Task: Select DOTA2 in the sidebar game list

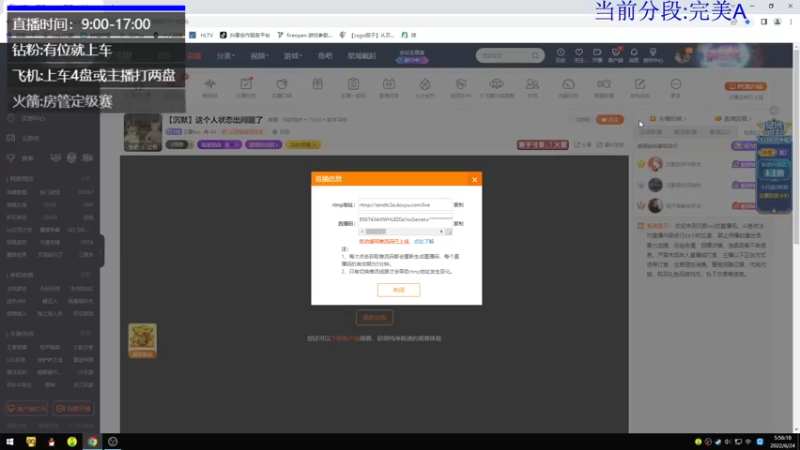Action: point(86,192)
